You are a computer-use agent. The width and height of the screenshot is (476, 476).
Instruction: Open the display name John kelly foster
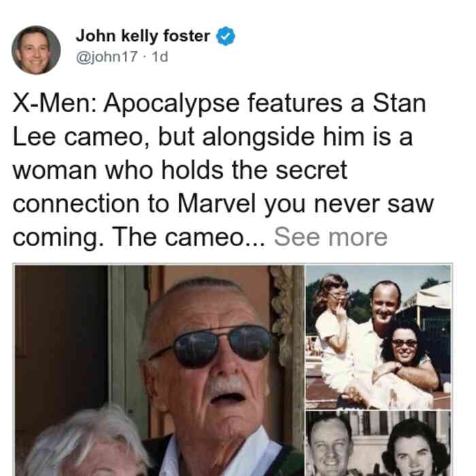click(143, 36)
